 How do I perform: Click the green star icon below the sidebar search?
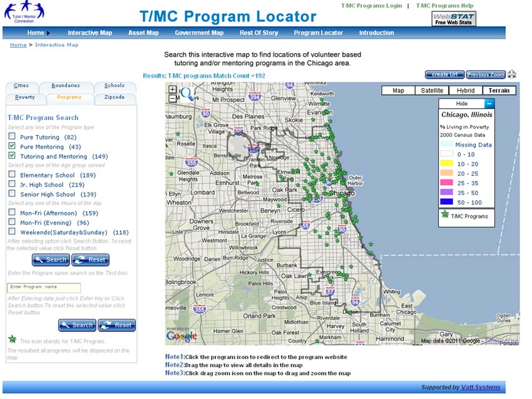coord(13,339)
